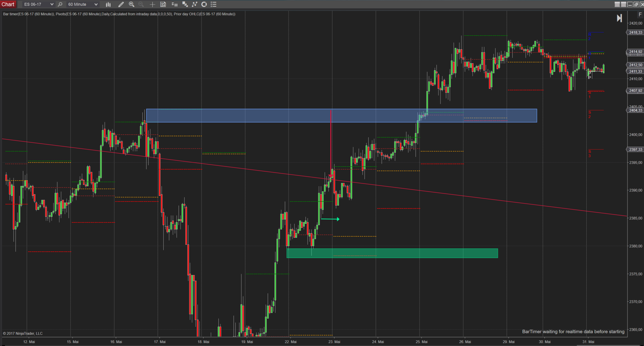Restore down the chart window

click(x=636, y=4)
